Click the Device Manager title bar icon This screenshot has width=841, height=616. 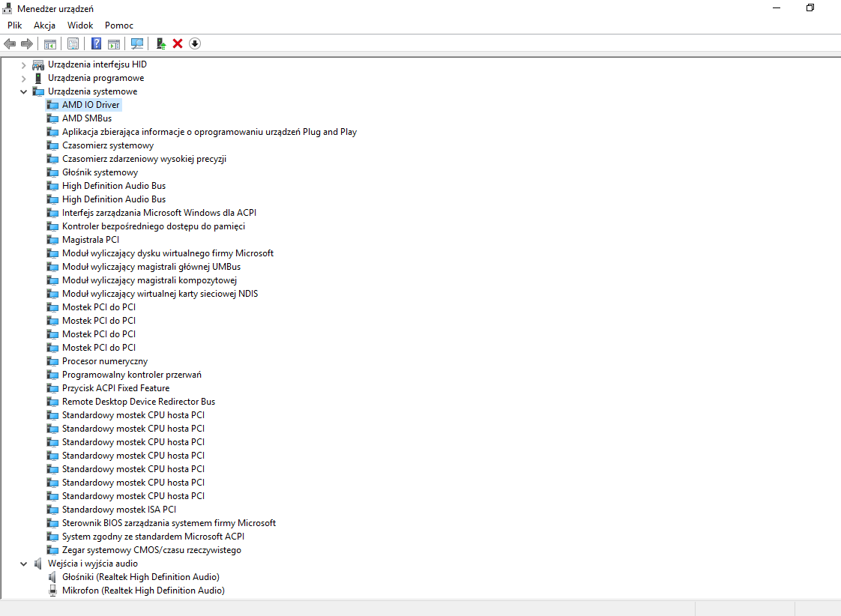click(7, 8)
